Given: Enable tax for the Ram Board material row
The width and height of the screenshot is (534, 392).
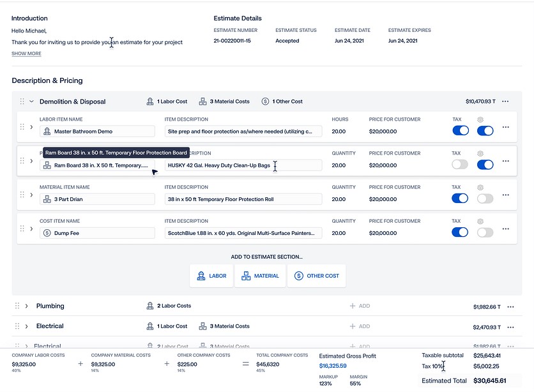Looking at the screenshot, I should (x=460, y=165).
